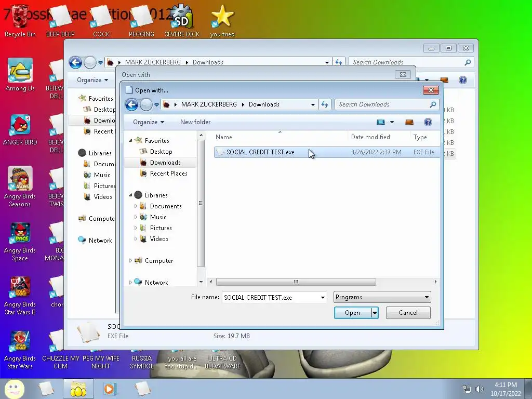Click the search magnifier in dialog search box
Viewport: 532px width, 399px height.
click(433, 104)
